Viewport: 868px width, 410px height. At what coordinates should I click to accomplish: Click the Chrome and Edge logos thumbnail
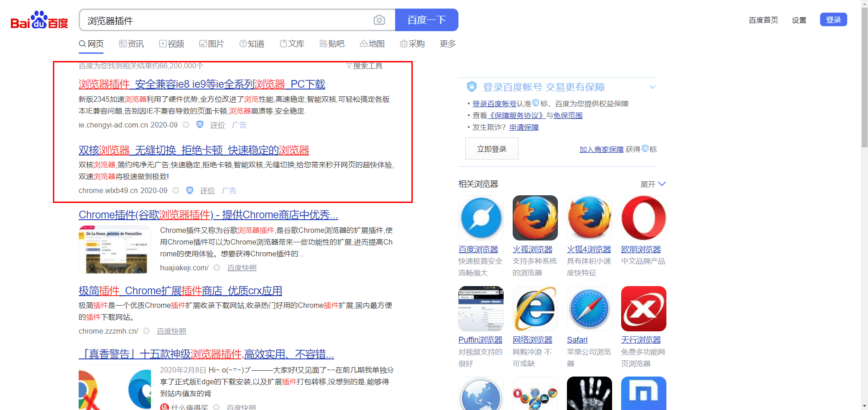tap(115, 388)
